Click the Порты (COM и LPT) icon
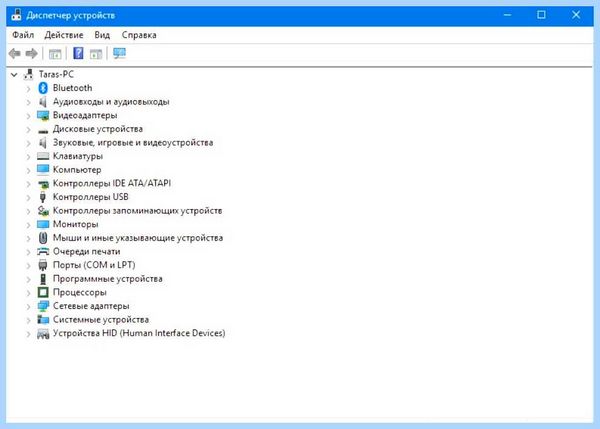Screen dimensions: 600x429 (x=43, y=265)
